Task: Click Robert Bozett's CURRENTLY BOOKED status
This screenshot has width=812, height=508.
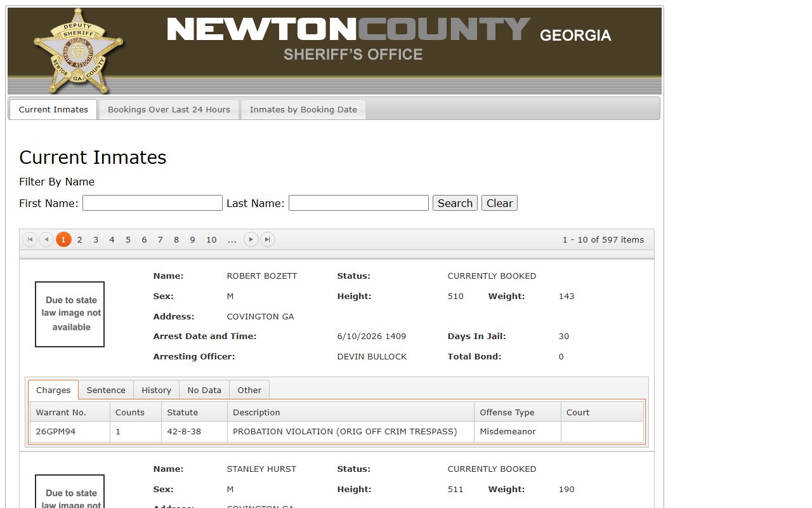Action: tap(492, 276)
